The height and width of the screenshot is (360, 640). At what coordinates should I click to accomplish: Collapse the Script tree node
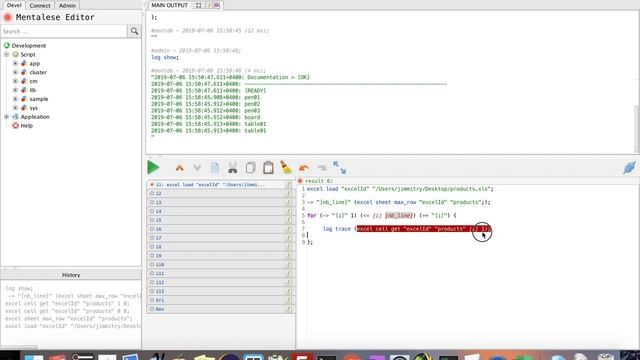point(7,54)
